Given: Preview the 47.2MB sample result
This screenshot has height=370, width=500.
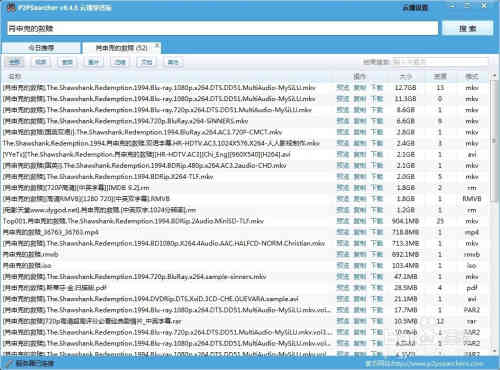Looking at the screenshot, I should click(x=343, y=277).
